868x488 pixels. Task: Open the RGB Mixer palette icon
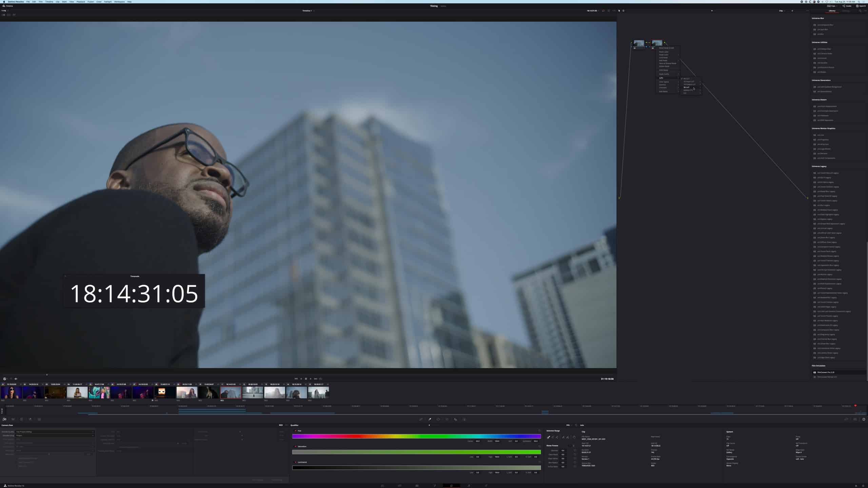click(30, 419)
